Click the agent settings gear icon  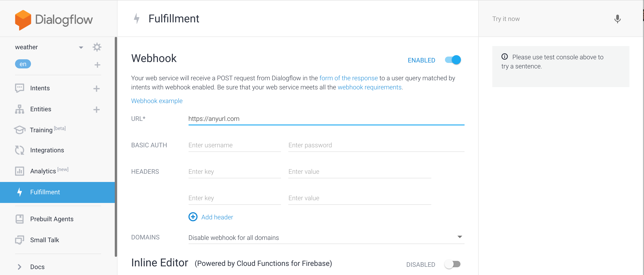point(97,47)
